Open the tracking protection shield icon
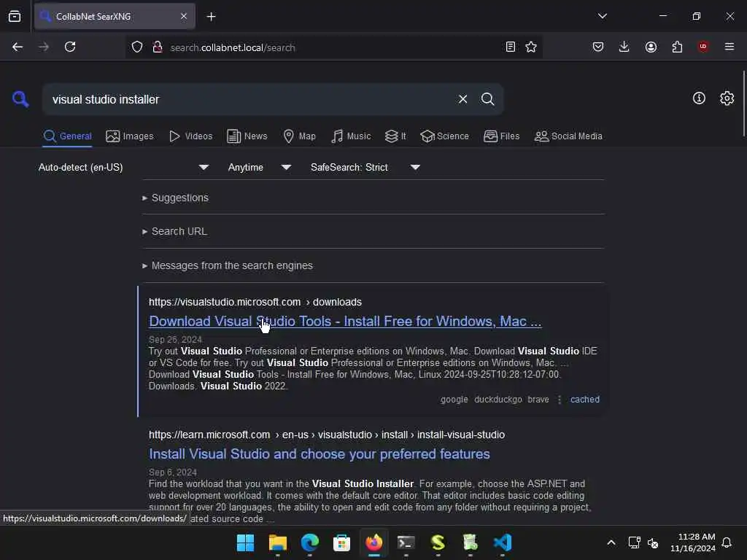Image resolution: width=747 pixels, height=560 pixels. point(137,47)
